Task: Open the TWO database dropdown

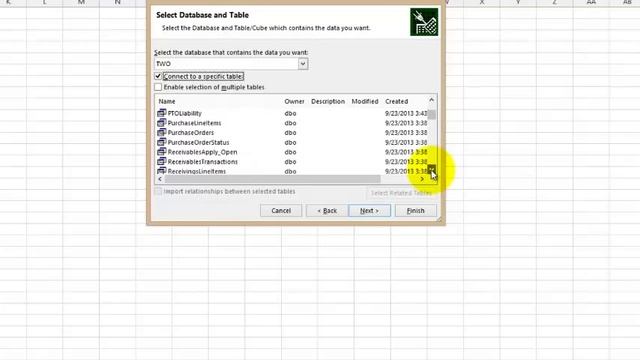Action: coord(303,64)
